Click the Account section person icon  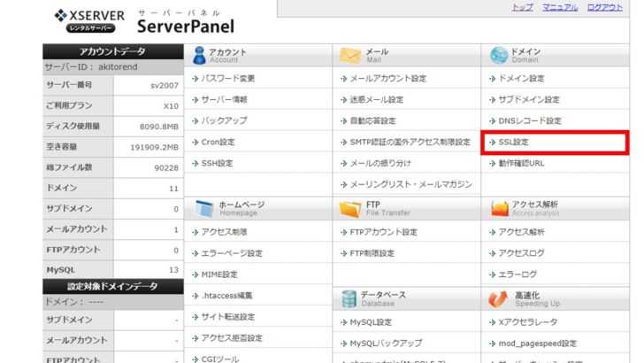pyautogui.click(x=199, y=56)
